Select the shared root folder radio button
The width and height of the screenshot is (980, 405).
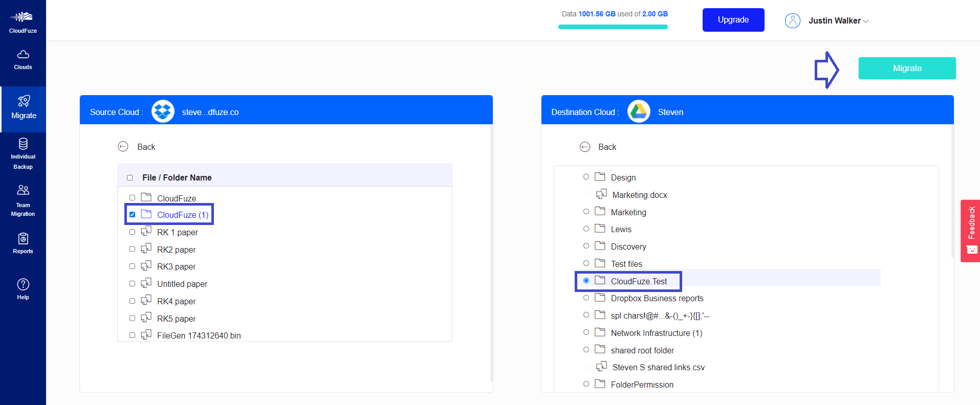click(x=586, y=350)
